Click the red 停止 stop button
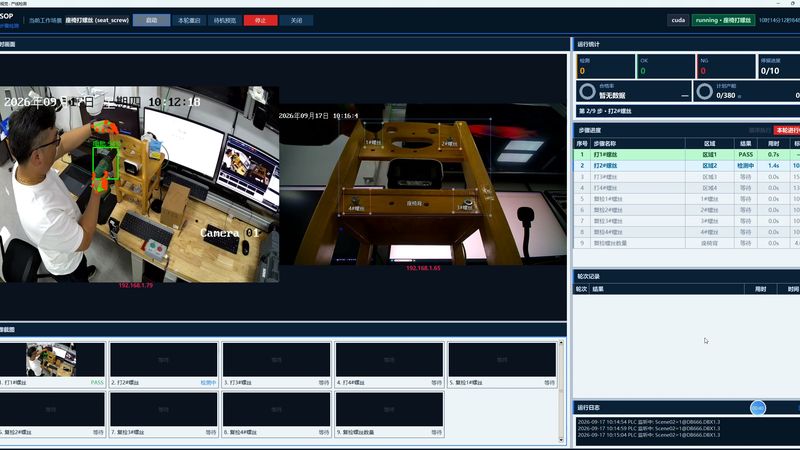800x450 pixels. pyautogui.click(x=261, y=20)
